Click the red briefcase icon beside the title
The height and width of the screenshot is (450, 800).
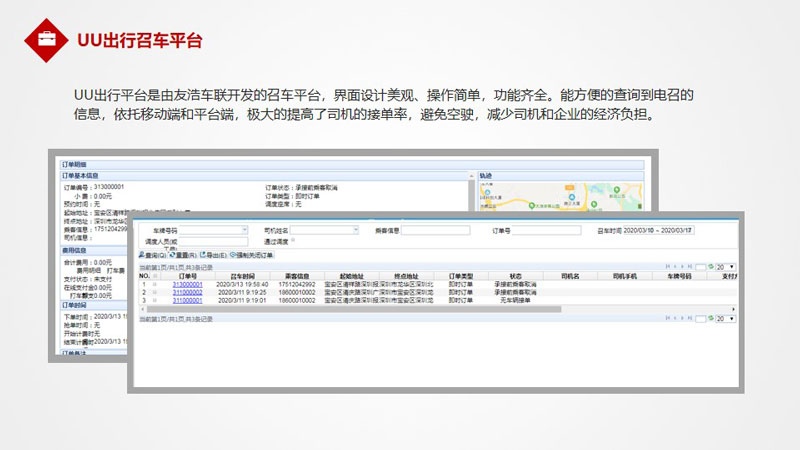coord(46,40)
